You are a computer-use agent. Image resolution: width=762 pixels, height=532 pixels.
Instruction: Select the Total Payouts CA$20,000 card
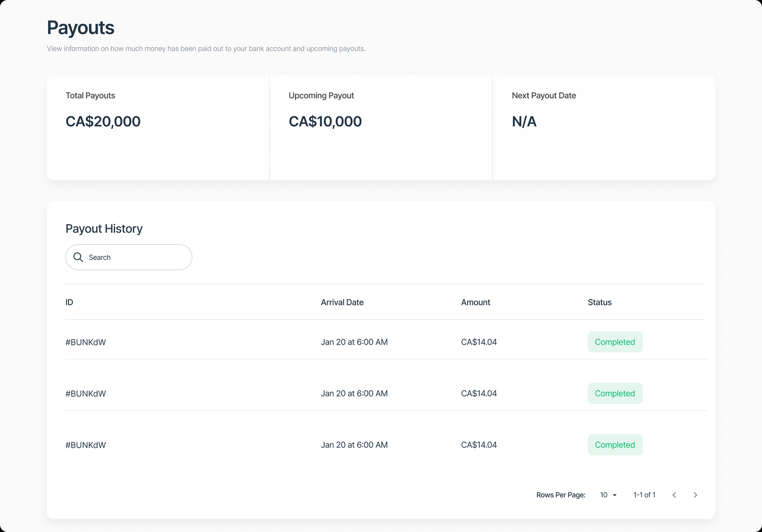(x=158, y=127)
